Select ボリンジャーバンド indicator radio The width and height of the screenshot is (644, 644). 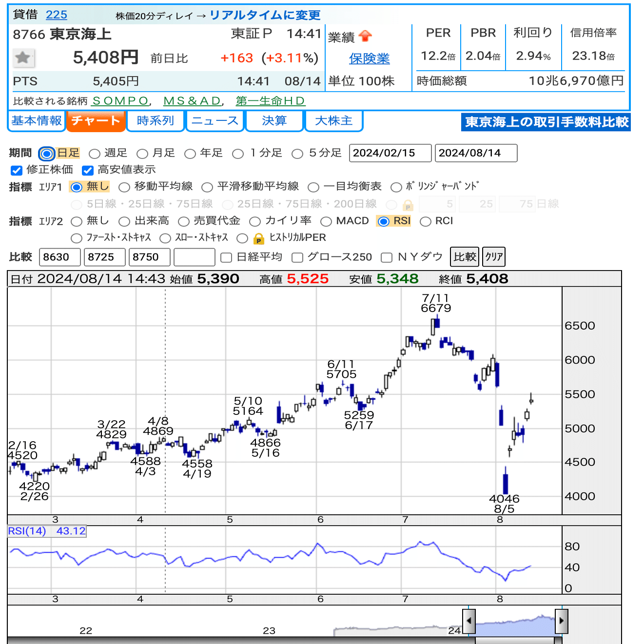[396, 187]
